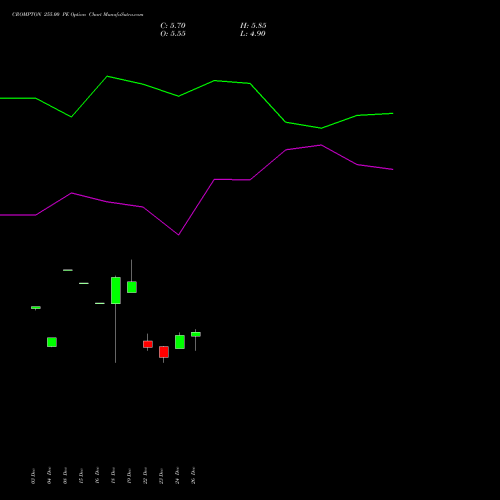Select the low value L: 4.90
Viewport: 500px width, 500px height.
click(253, 34)
